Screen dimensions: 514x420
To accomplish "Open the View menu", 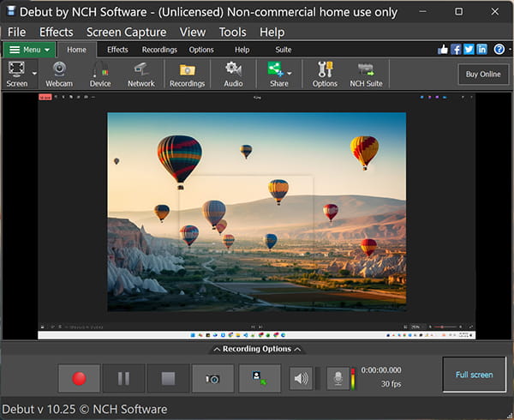I will click(x=193, y=32).
